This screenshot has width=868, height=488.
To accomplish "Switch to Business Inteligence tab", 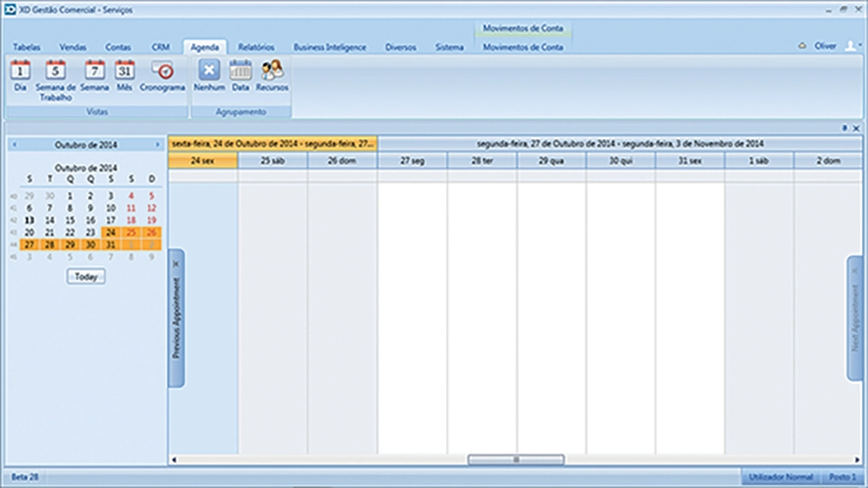I will 330,47.
